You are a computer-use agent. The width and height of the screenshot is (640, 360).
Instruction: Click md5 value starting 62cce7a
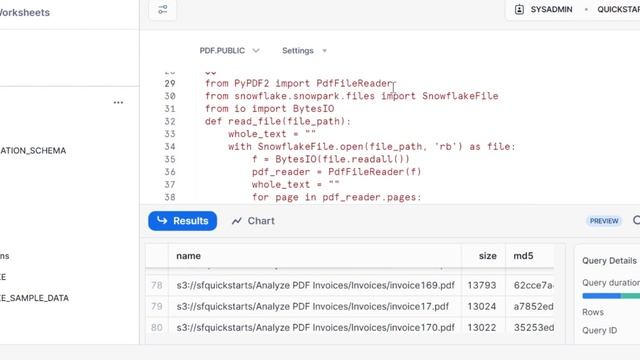(x=533, y=285)
